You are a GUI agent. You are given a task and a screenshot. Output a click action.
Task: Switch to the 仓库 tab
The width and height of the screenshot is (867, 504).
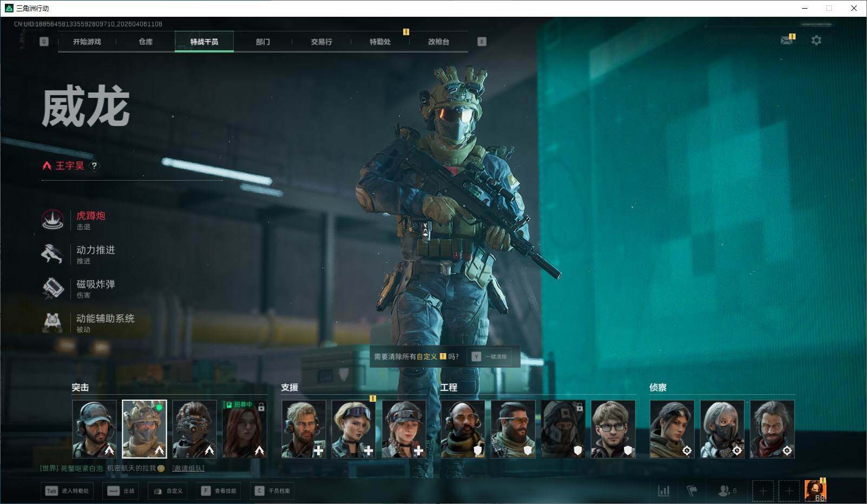pos(146,42)
